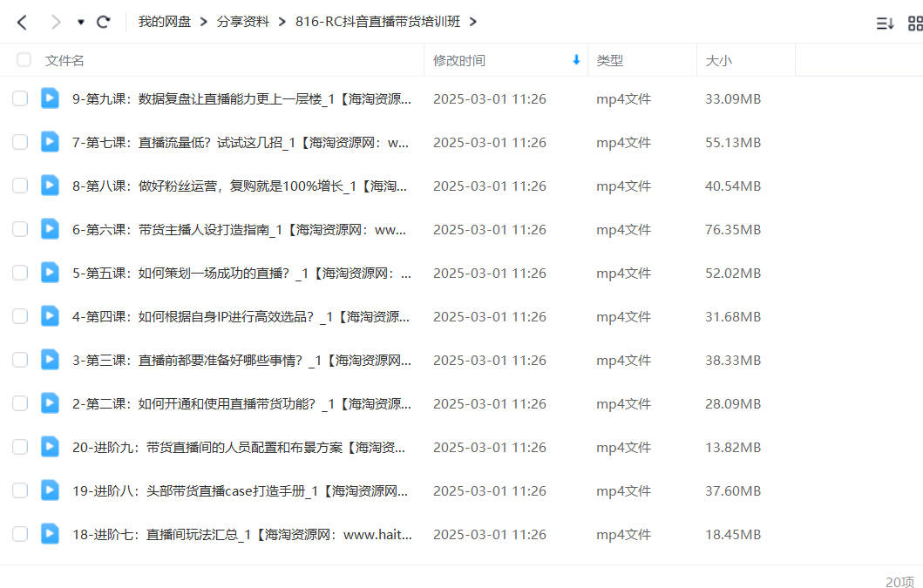Select file name 6-第六课:带货主播人设打造指南
Image resolution: width=923 pixels, height=588 pixels.
[239, 230]
